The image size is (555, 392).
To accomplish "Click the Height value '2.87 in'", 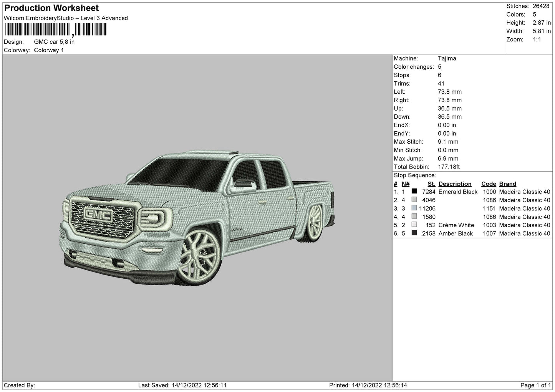I will (542, 23).
